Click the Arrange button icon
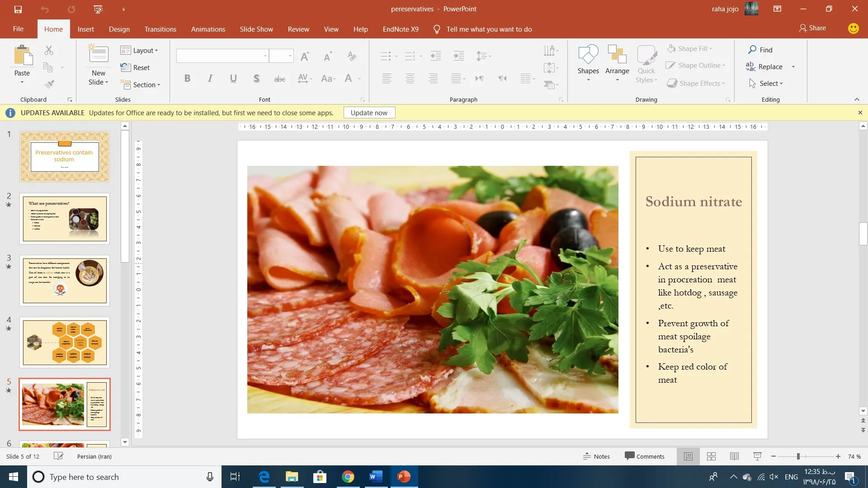The width and height of the screenshot is (868, 488). coord(617,55)
